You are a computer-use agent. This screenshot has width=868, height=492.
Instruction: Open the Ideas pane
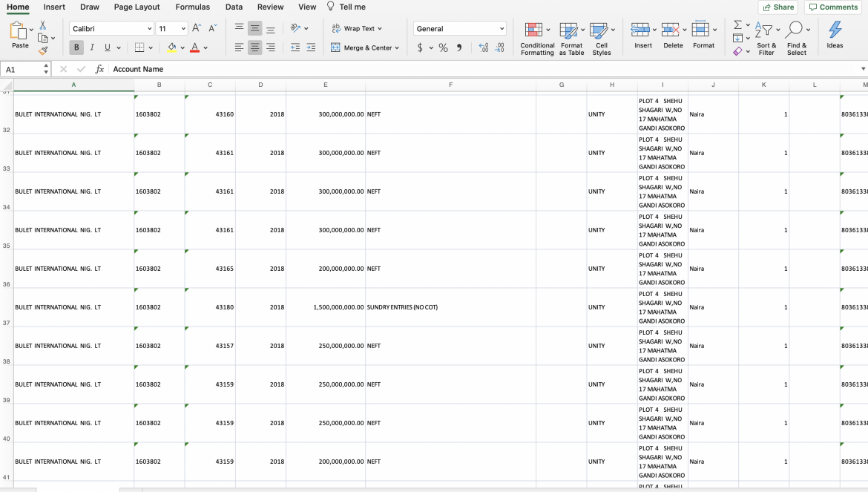coord(835,35)
